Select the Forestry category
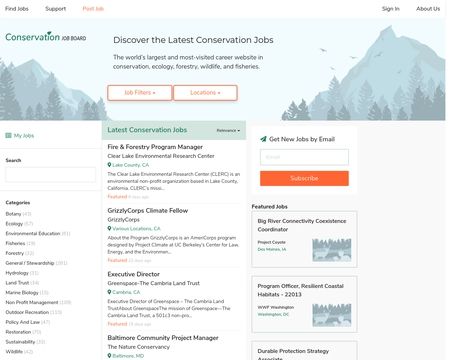The image size is (450, 360). 15,253
